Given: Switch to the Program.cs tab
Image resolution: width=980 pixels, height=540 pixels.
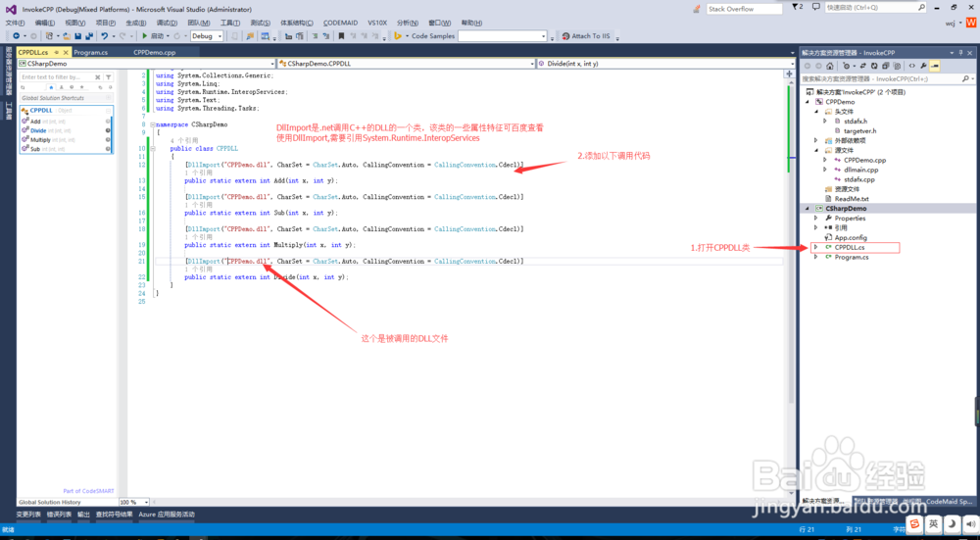Looking at the screenshot, I should (x=90, y=53).
